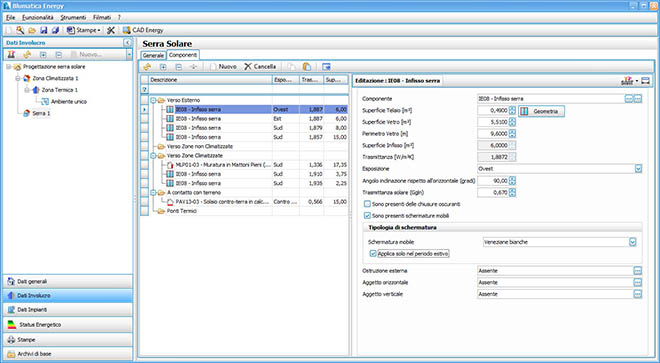Click collapse-all minus icon in Componenti toolbar
The width and height of the screenshot is (660, 363).
coord(178,67)
